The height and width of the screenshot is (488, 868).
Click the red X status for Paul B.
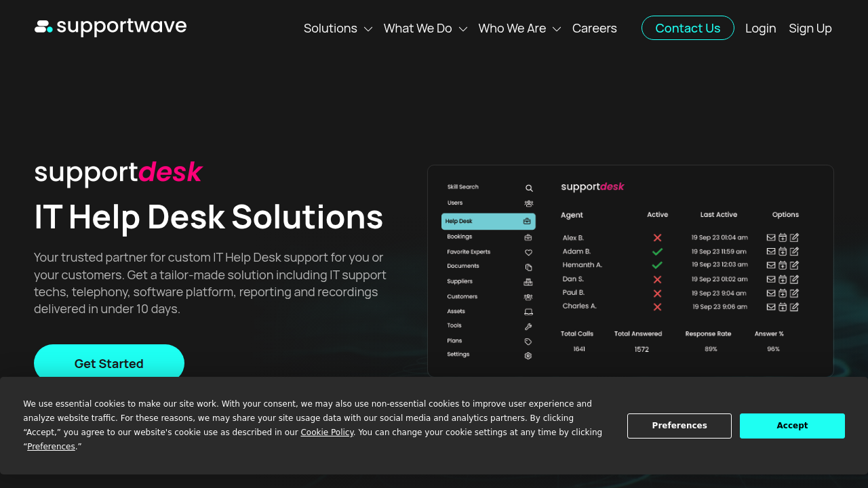[x=657, y=293]
